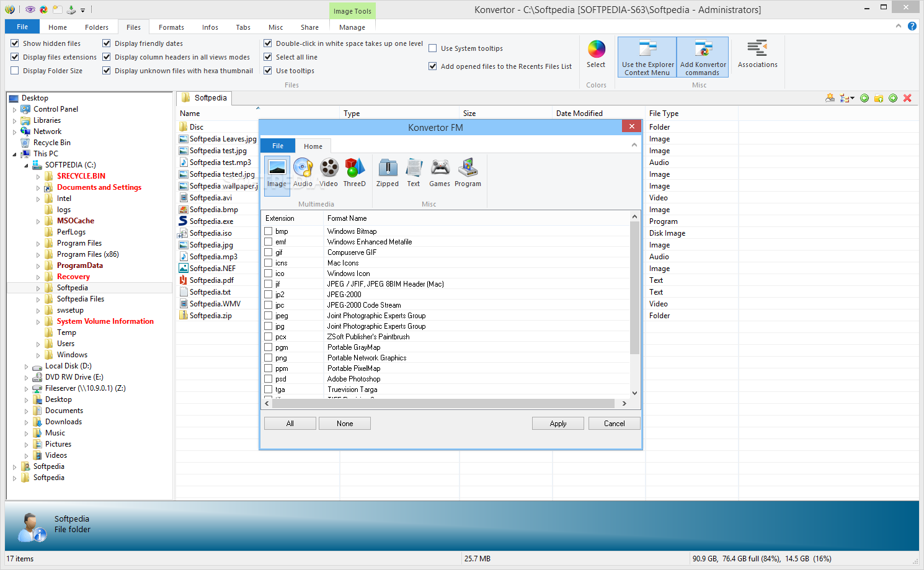Close the Softpedia tab with red X
The image size is (924, 570).
pos(907,98)
